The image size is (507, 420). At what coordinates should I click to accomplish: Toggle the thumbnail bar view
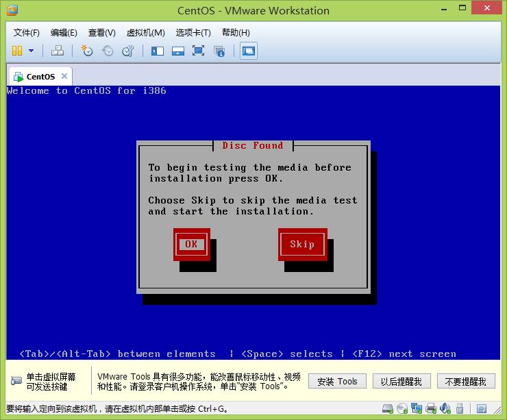click(178, 51)
